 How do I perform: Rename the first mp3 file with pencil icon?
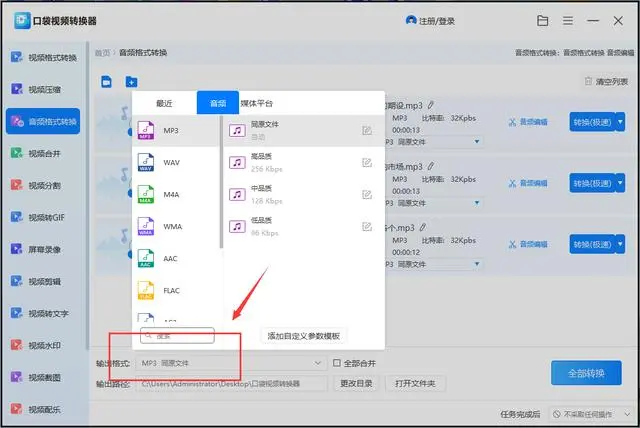point(431,105)
